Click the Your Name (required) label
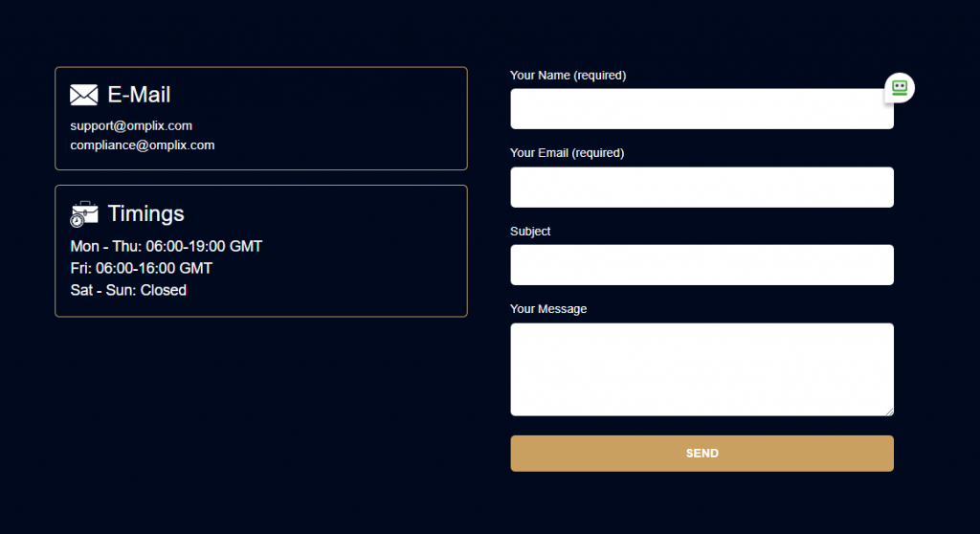The image size is (980, 534). coord(568,75)
